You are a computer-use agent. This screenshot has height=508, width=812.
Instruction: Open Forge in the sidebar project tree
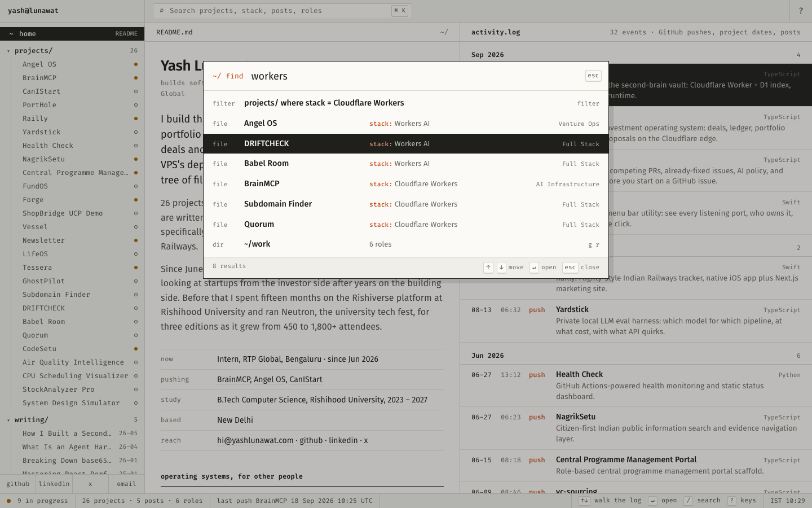click(78, 200)
